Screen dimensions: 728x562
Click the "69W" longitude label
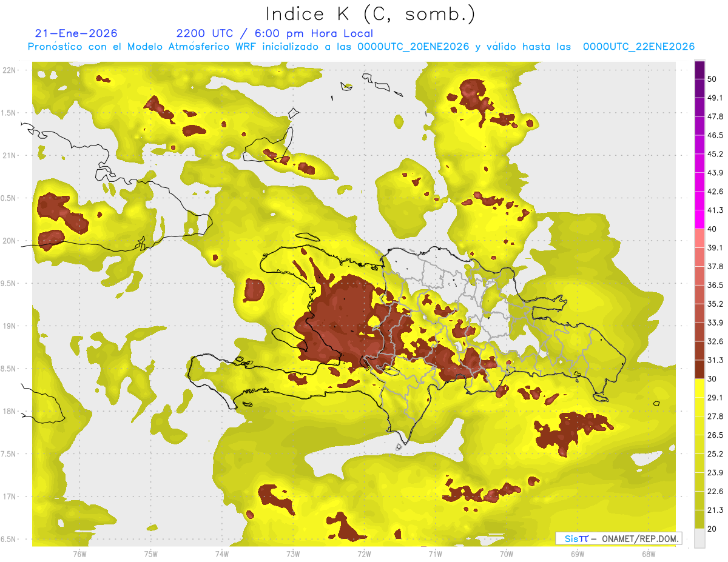[578, 553]
